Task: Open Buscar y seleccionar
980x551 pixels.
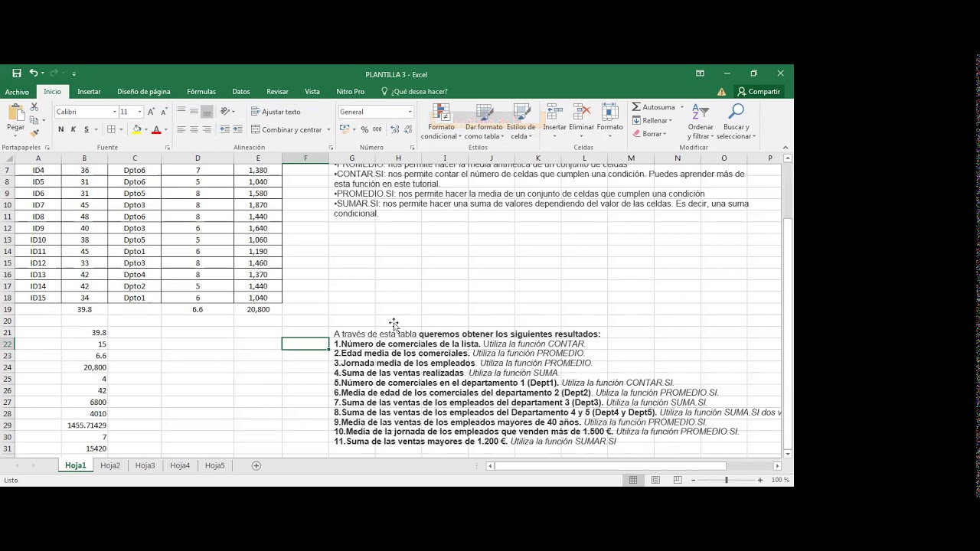Action: click(737, 122)
